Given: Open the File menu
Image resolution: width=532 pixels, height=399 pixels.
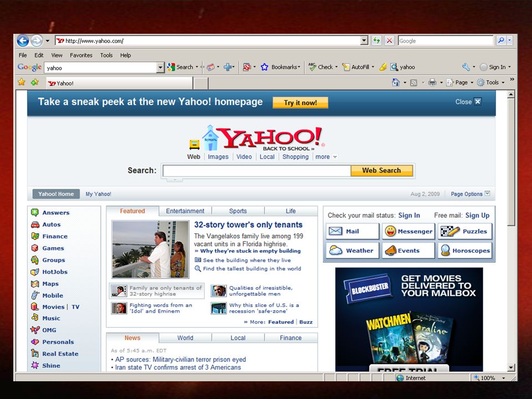Looking at the screenshot, I should coord(23,55).
